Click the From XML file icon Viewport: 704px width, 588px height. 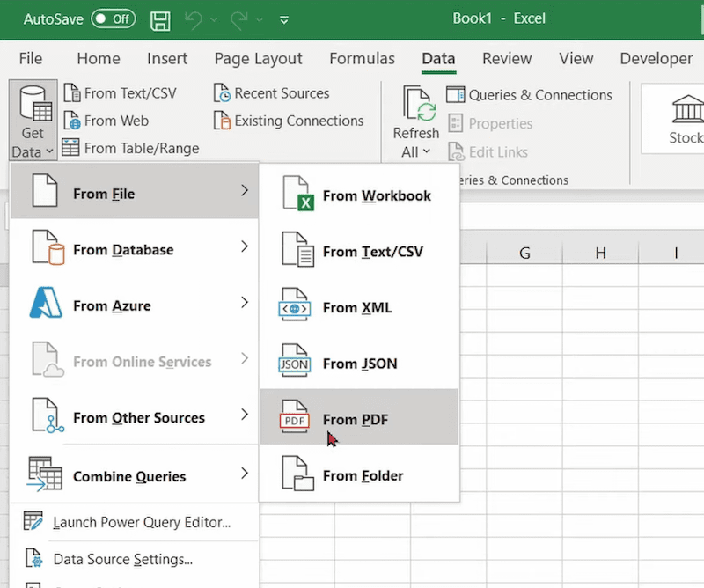295,305
